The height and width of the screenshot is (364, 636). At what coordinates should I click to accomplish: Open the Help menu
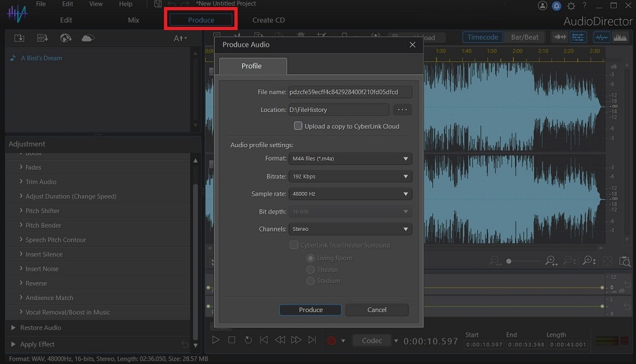pyautogui.click(x=126, y=4)
